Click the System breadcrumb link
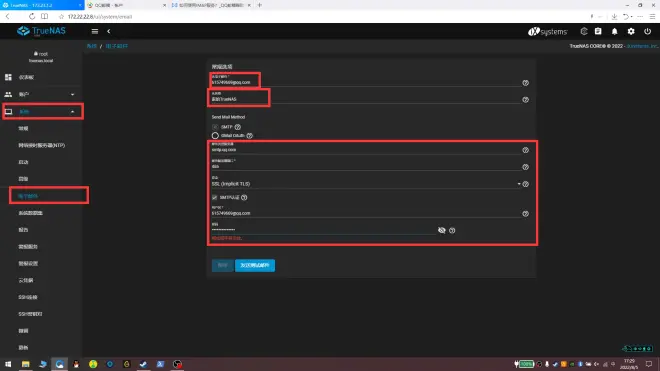Screen dimensions: 660x371 pos(92,46)
